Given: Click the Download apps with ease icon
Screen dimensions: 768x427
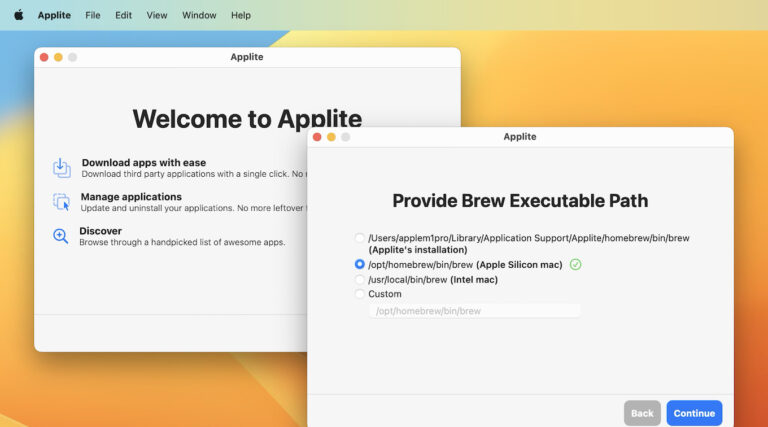Looking at the screenshot, I should pos(61,168).
